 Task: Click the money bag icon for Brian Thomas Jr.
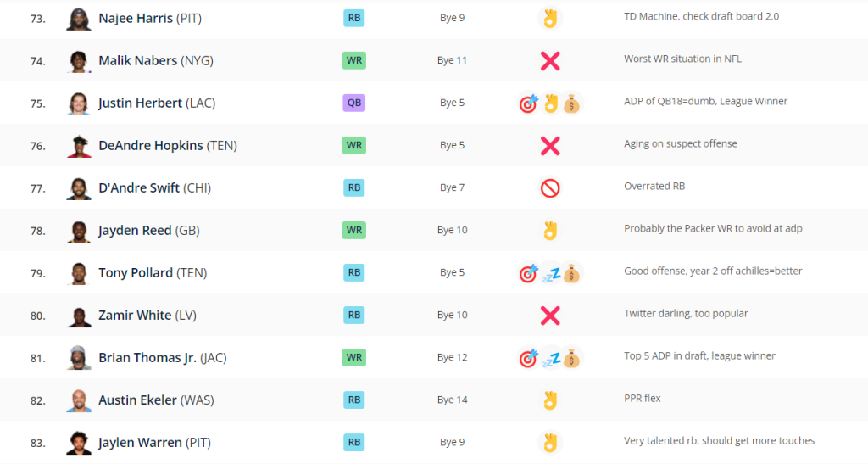(x=572, y=358)
